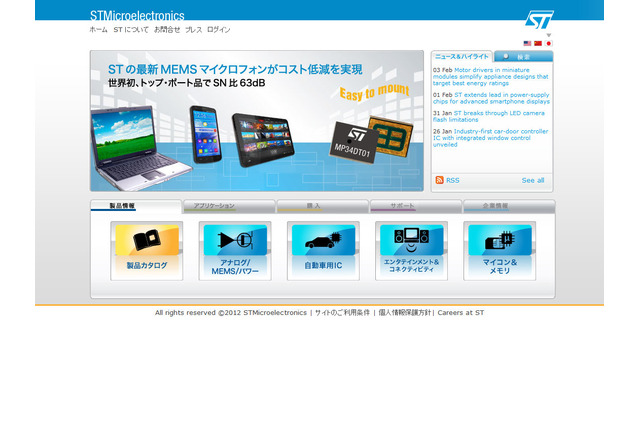Open 01 Feb power-supply chips news

[x=491, y=98]
